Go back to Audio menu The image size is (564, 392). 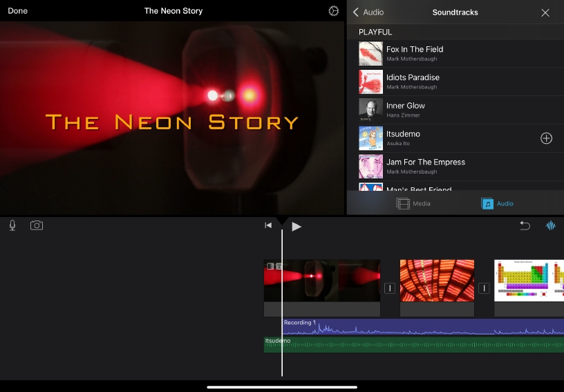tap(368, 12)
